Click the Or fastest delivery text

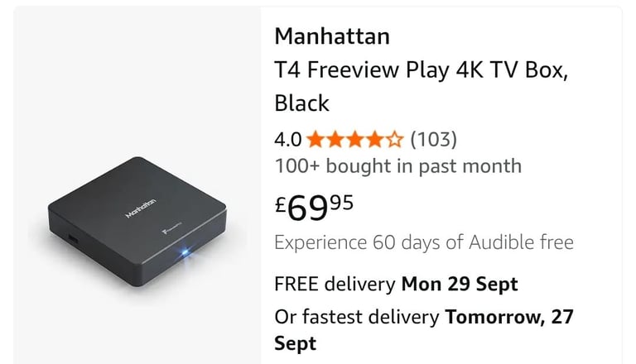[357, 317]
